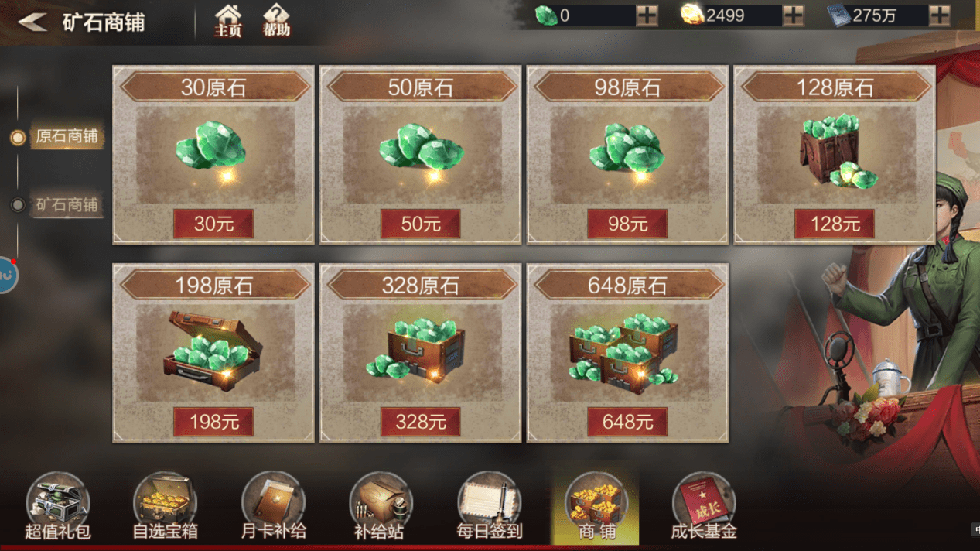
Task: Open the 成长基金 growth fund icon
Action: [703, 507]
